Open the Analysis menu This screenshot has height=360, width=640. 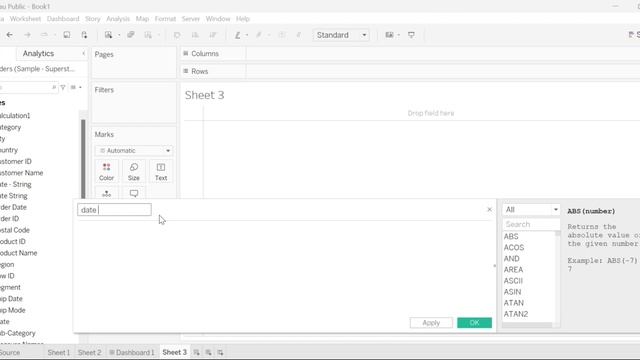click(x=118, y=19)
